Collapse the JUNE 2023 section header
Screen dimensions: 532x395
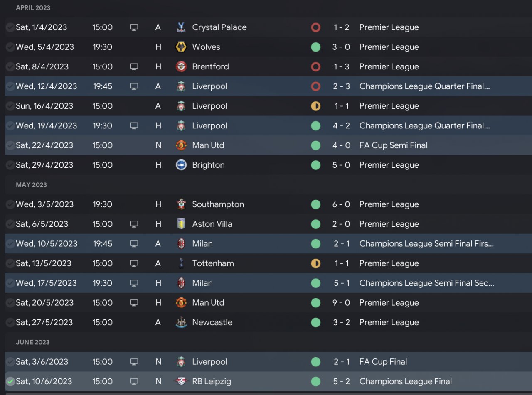pos(32,342)
